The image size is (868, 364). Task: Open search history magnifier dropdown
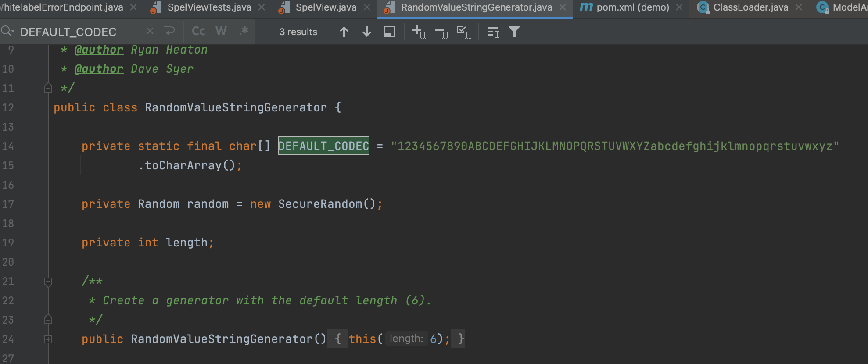[x=7, y=31]
